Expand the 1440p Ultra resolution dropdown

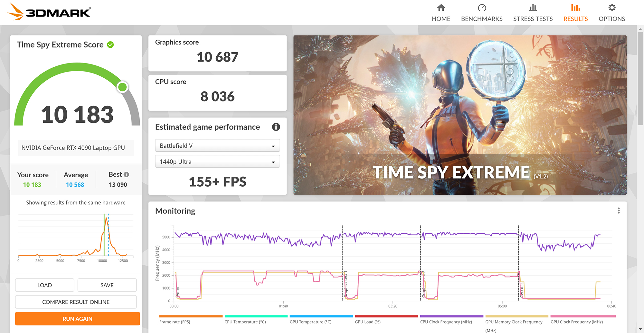[217, 162]
